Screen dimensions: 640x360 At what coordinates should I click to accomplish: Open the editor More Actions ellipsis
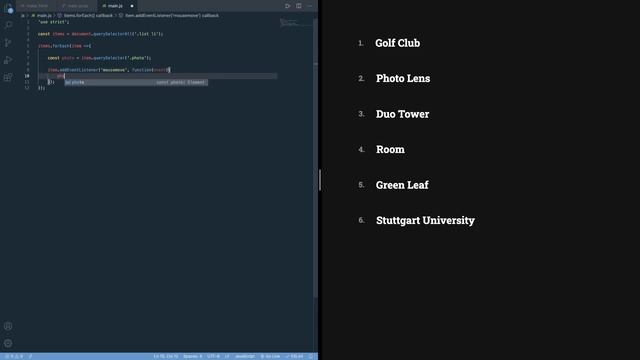click(x=310, y=6)
